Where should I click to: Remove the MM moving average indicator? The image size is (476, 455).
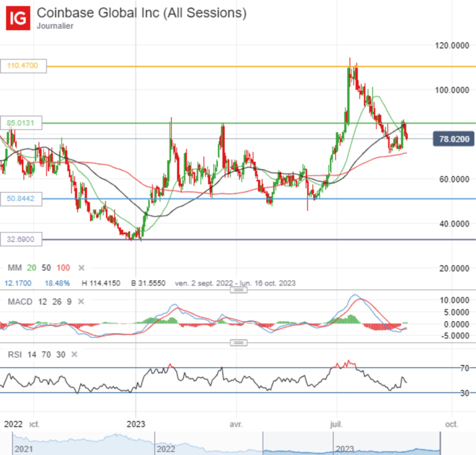(81, 268)
